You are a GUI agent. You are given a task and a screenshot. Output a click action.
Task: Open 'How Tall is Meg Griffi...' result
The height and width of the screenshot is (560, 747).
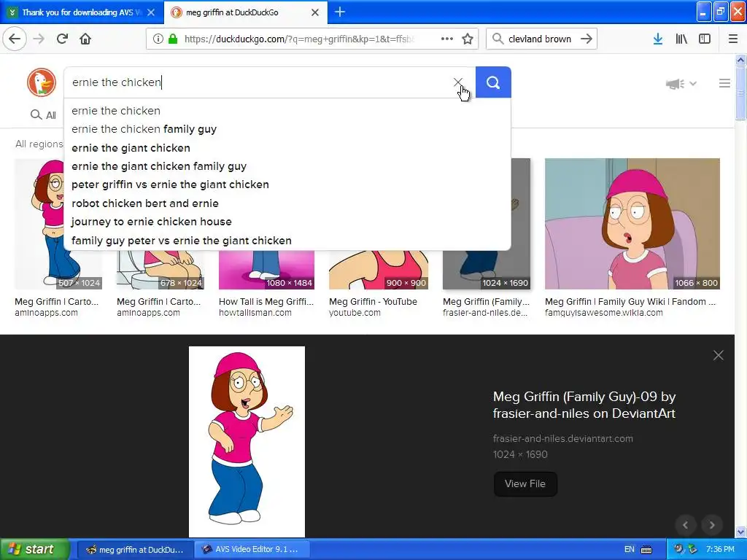[266, 301]
